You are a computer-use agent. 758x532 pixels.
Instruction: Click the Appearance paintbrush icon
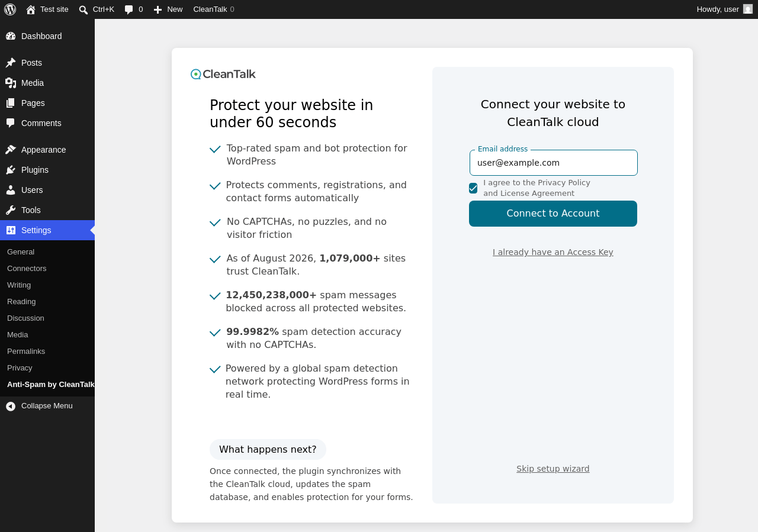coord(11,150)
